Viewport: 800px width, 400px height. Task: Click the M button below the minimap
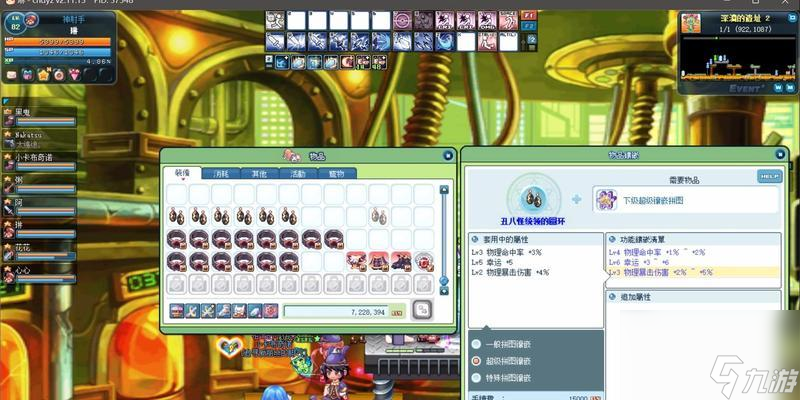pyautogui.click(x=788, y=88)
